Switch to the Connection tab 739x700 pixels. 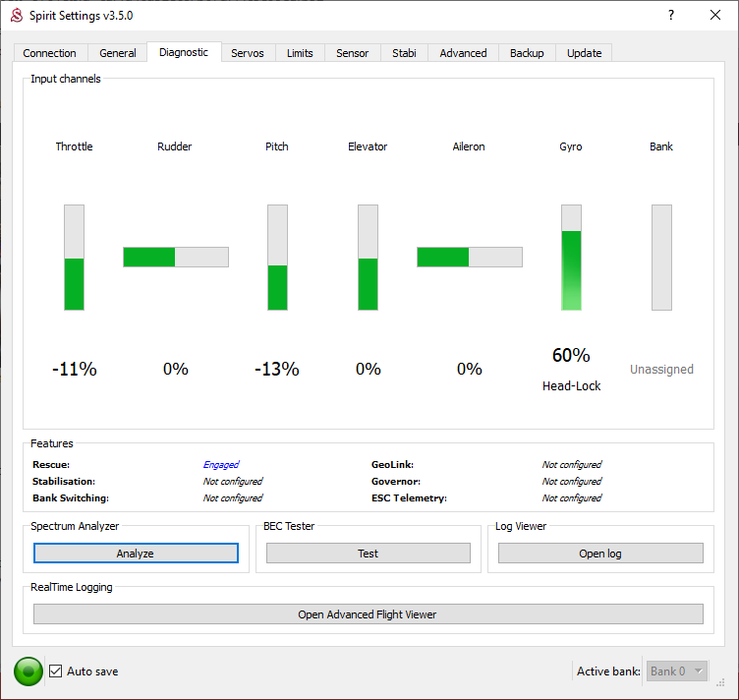click(49, 53)
